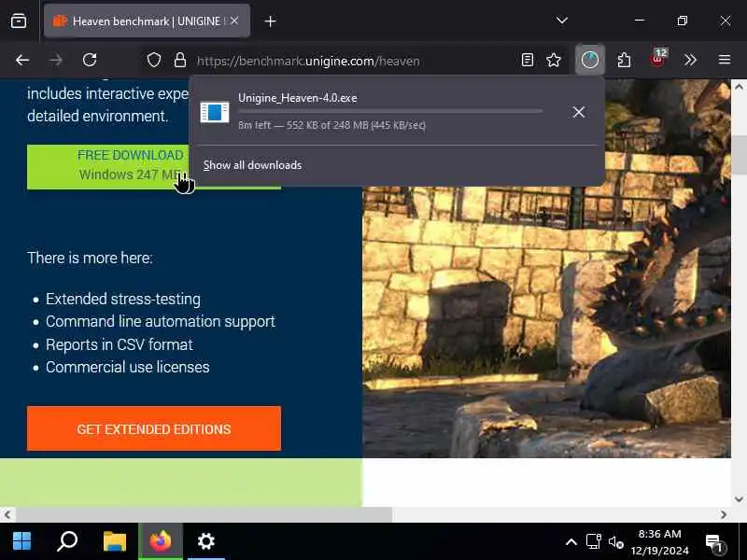This screenshot has width=747, height=560.
Task: Select the Heaven benchmark UNIGINE tab
Action: pyautogui.click(x=147, y=21)
